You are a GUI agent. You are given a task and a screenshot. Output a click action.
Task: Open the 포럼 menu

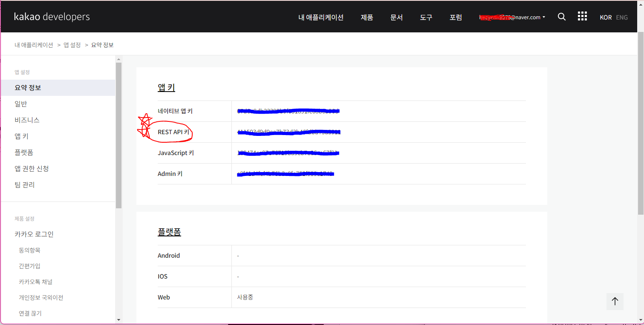[456, 17]
